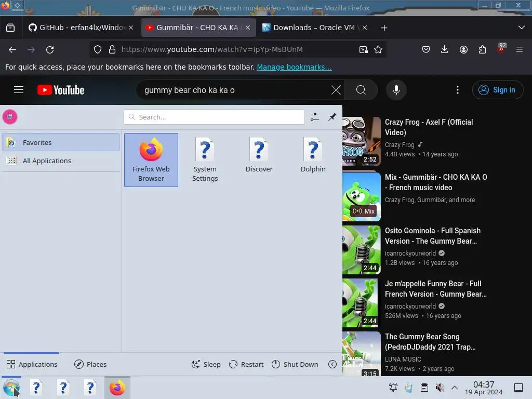Open Je m'appelle Funny Bear thumbnail
The width and height of the screenshot is (532, 399).
coord(362,303)
